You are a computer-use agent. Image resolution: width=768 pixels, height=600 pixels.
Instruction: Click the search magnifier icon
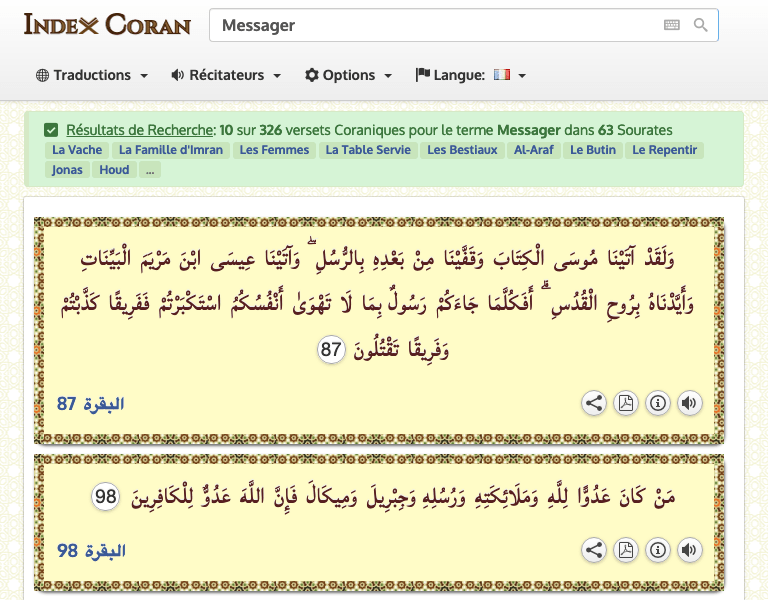(x=701, y=25)
